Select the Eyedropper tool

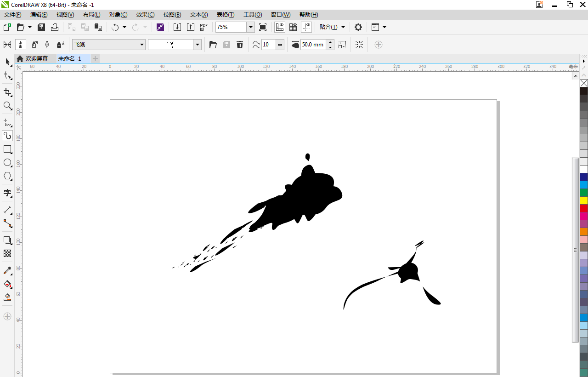[x=7, y=270]
